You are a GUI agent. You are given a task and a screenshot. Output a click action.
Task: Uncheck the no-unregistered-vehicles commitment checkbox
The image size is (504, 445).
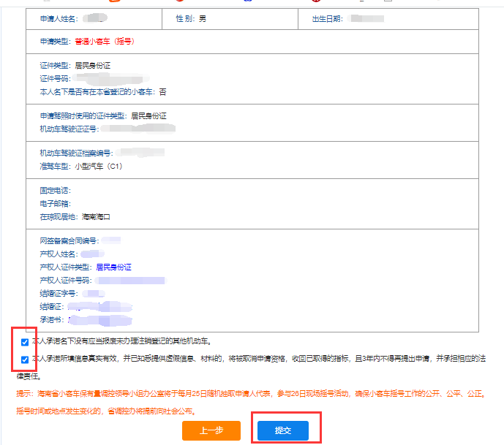point(25,341)
